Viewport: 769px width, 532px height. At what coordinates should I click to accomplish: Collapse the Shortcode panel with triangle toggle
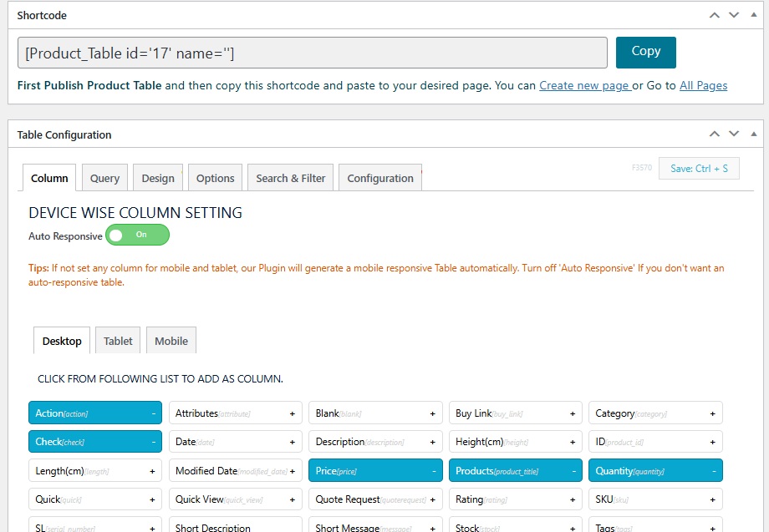[754, 15]
